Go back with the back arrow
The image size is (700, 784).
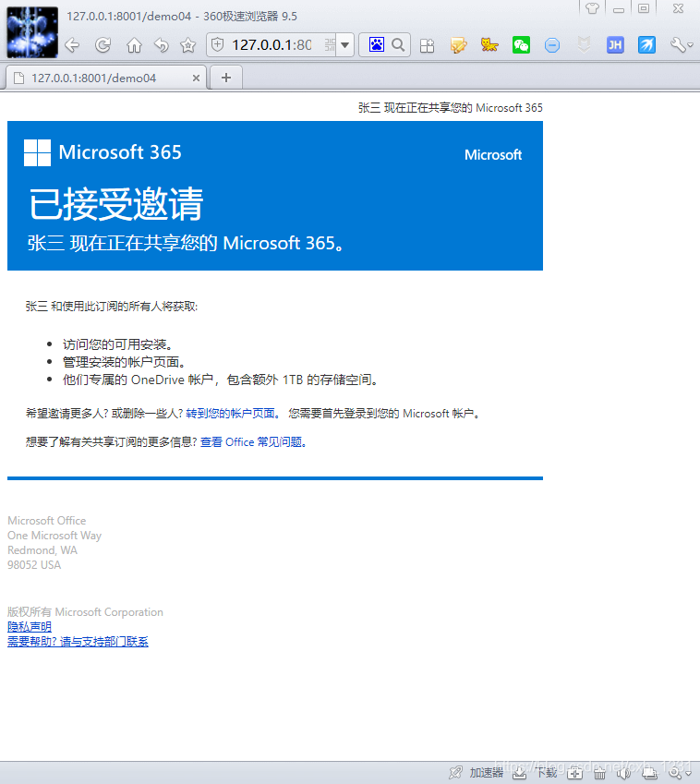pyautogui.click(x=72, y=45)
